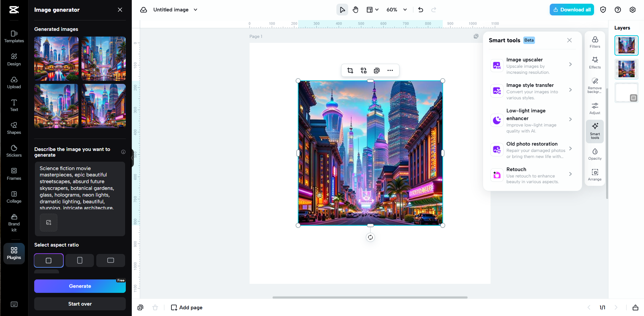
Task: Open the Adjust panel
Action: click(595, 108)
